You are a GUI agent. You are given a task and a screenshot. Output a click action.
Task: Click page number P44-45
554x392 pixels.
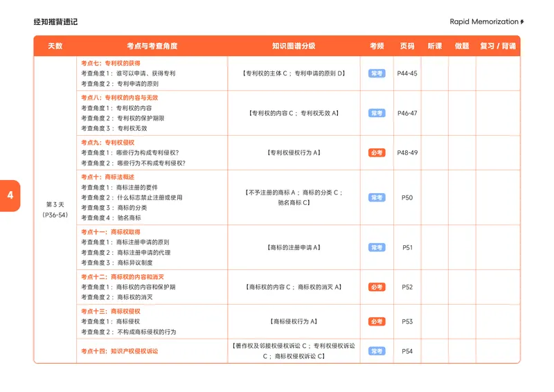pyautogui.click(x=407, y=73)
